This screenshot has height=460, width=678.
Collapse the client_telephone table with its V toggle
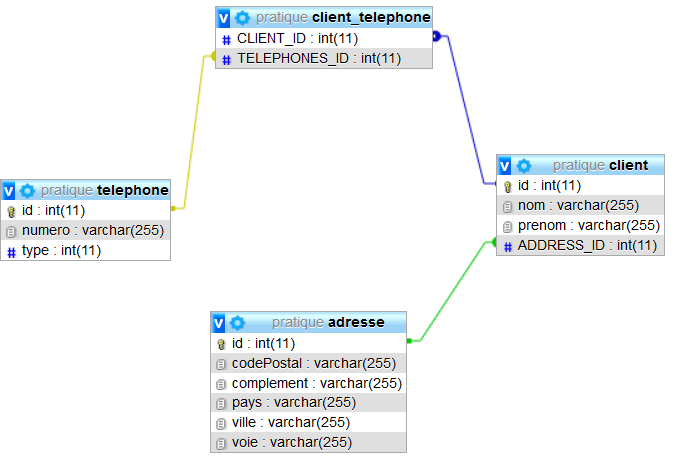[224, 18]
